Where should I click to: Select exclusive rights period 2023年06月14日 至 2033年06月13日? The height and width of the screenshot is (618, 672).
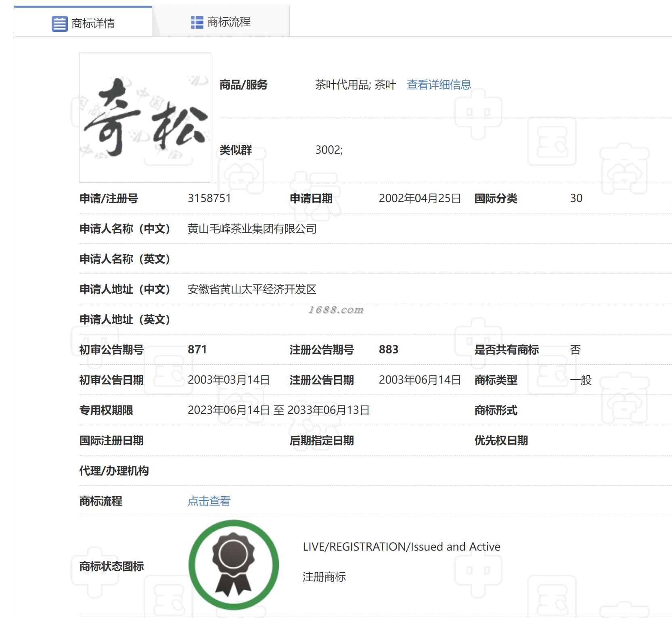278,410
